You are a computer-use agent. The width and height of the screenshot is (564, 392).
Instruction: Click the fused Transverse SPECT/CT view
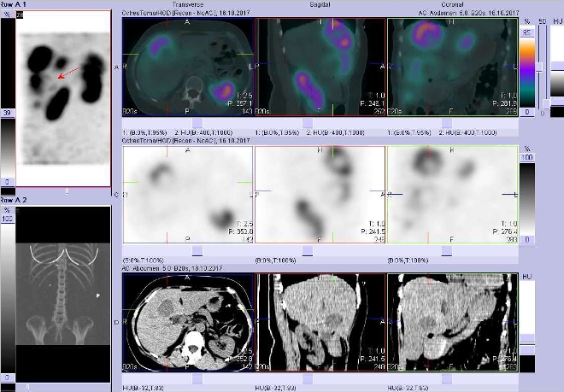click(x=188, y=67)
